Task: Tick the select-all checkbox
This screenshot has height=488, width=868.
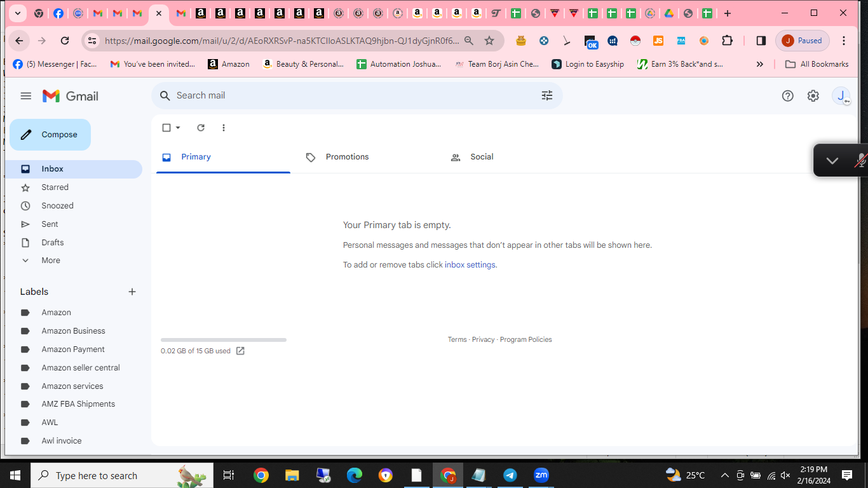Action: tap(166, 128)
